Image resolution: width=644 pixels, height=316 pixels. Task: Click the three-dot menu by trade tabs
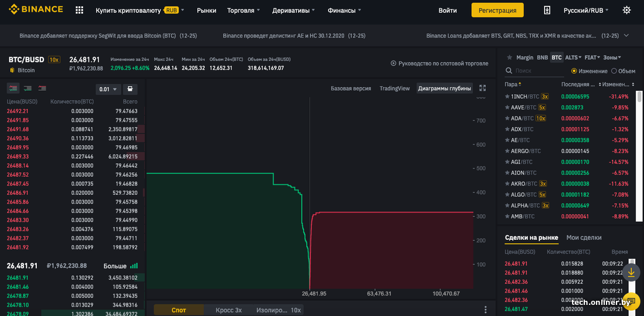click(485, 310)
